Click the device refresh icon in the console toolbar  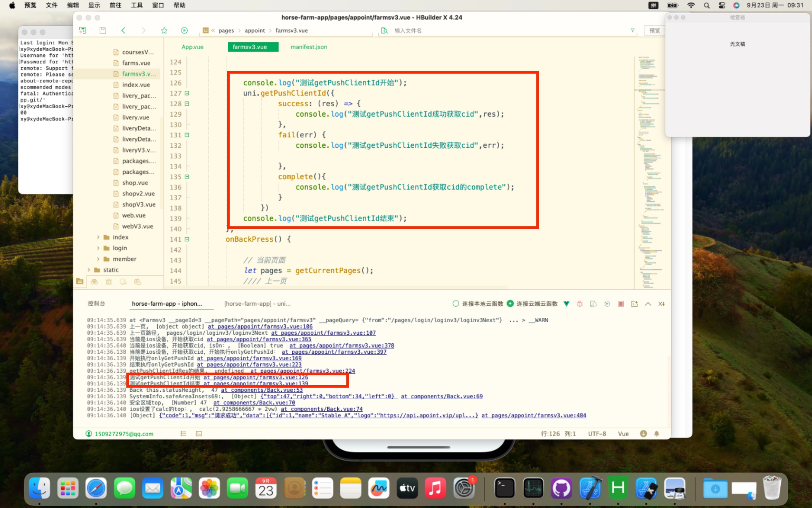pos(593,304)
